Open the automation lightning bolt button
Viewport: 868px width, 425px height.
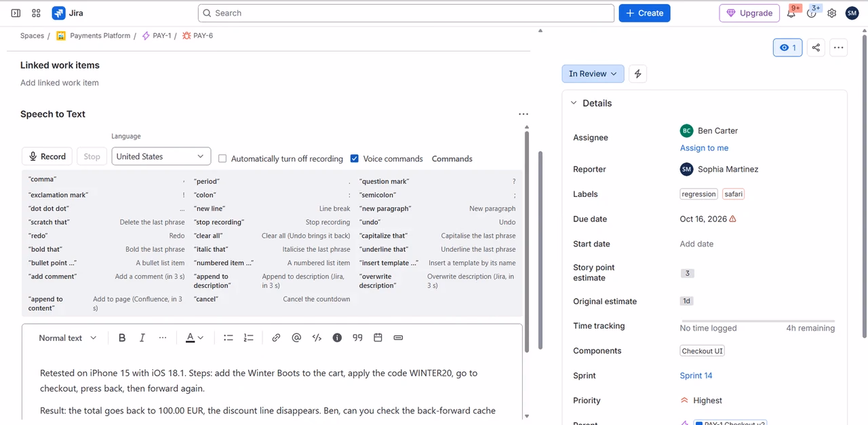point(637,73)
